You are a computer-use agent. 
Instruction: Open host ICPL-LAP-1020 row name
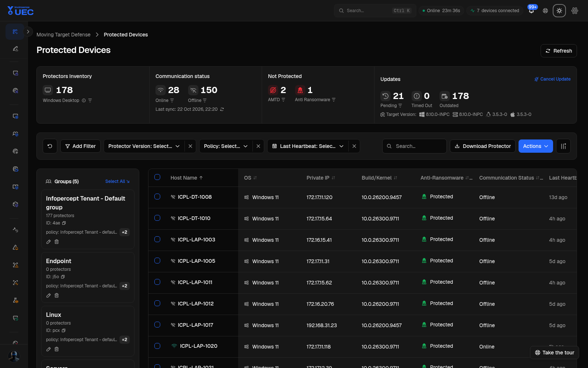[x=198, y=346]
